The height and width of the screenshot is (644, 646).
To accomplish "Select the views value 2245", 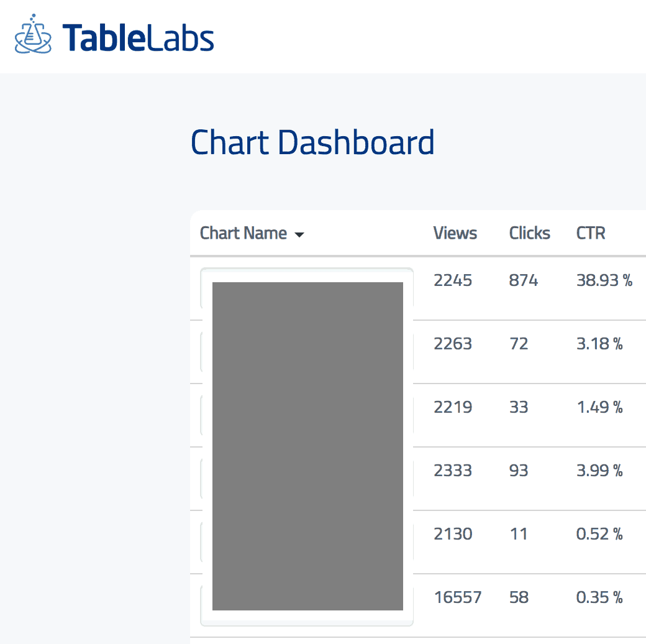I will pyautogui.click(x=453, y=280).
